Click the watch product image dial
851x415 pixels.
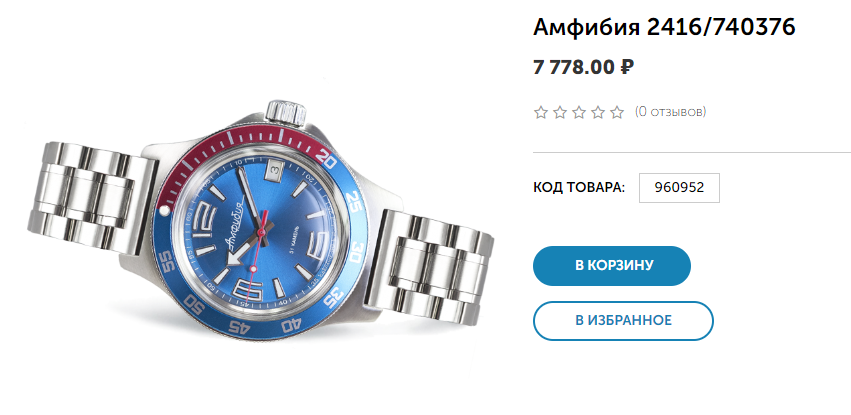tap(263, 231)
